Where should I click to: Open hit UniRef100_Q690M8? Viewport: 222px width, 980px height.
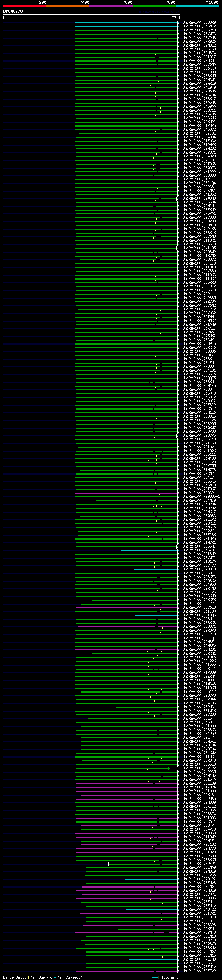pos(199,103)
